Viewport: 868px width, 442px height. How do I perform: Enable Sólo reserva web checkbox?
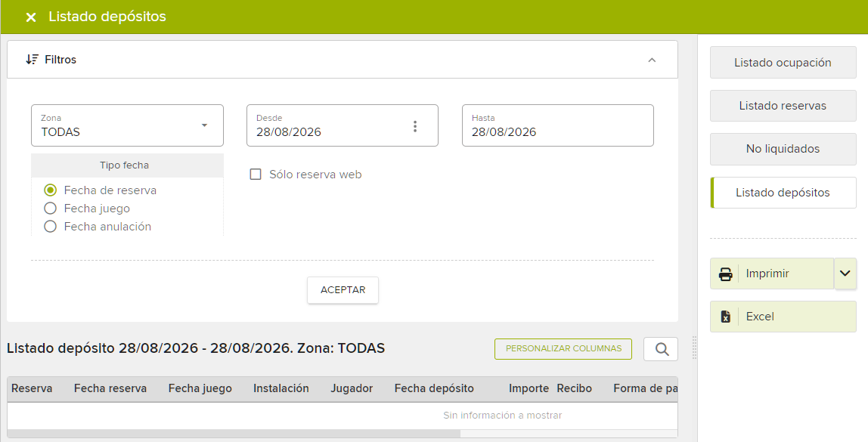256,175
